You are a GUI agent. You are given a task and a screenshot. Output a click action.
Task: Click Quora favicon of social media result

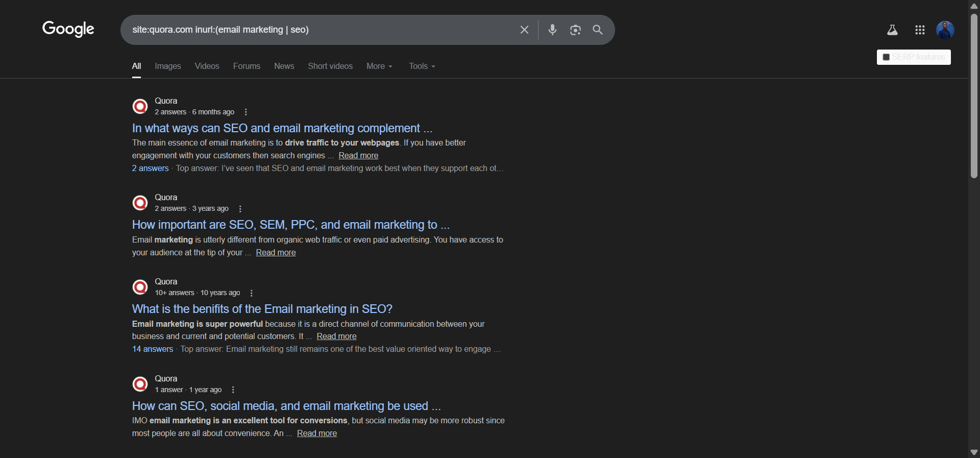pos(140,384)
